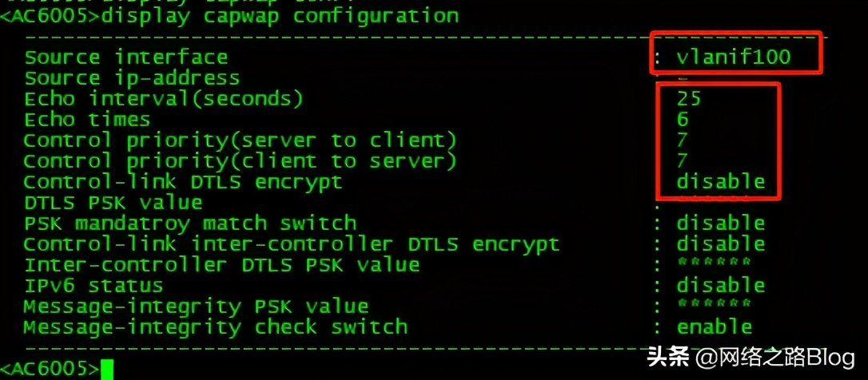Select the "Source ip-address" label text

point(132,78)
